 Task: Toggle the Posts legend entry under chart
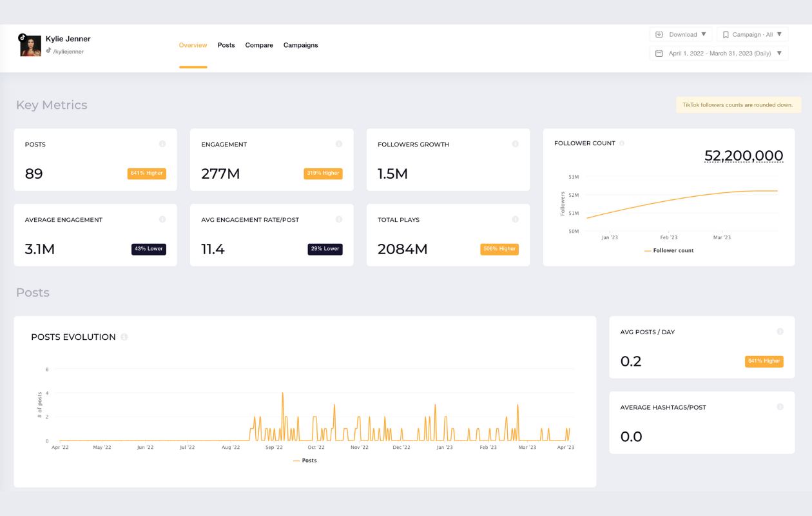tap(305, 461)
